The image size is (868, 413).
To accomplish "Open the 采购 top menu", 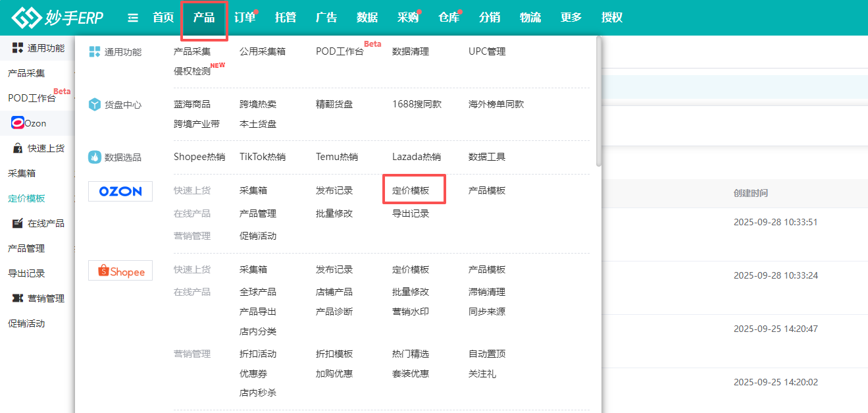I will click(408, 18).
